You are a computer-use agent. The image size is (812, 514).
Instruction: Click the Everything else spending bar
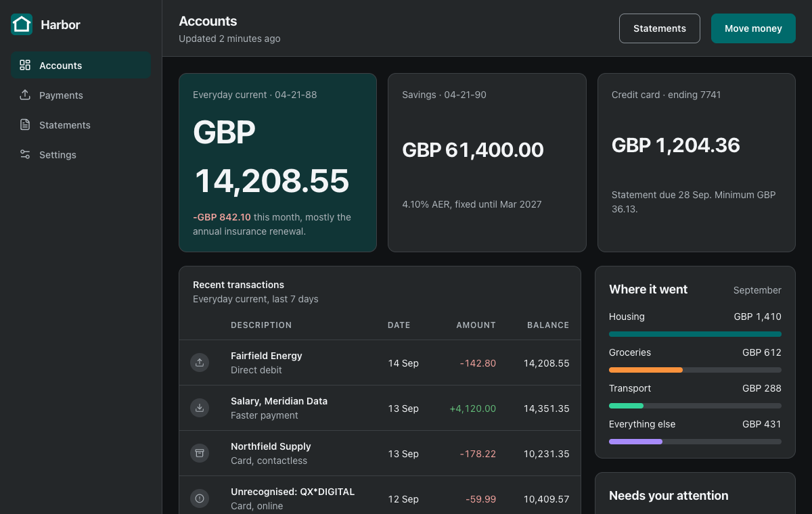point(695,441)
